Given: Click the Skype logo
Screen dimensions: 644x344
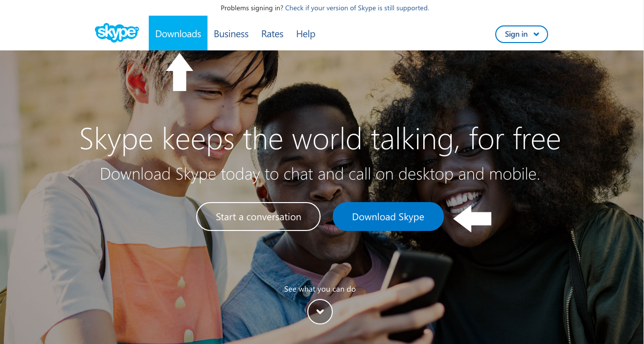Looking at the screenshot, I should click(116, 33).
